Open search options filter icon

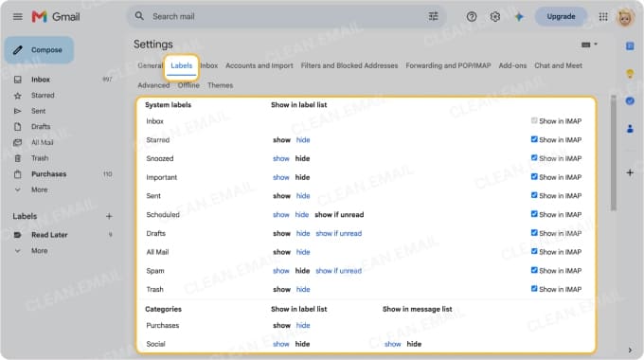pos(434,16)
